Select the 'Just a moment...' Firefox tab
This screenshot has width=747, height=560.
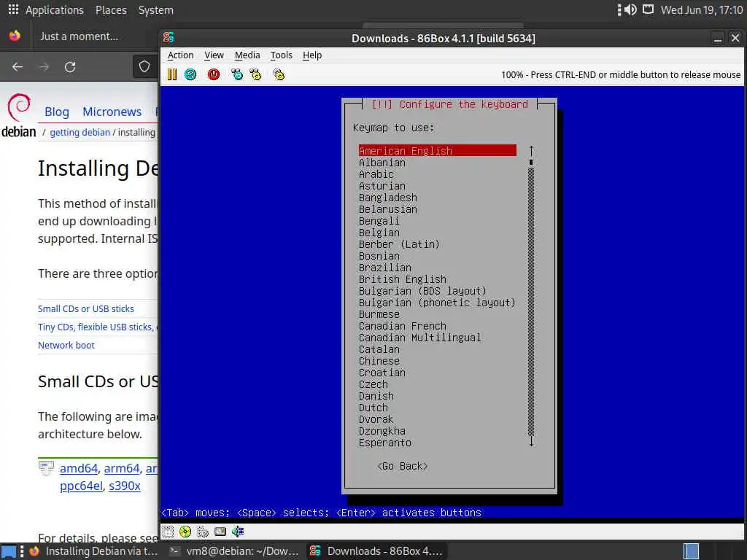pos(79,36)
